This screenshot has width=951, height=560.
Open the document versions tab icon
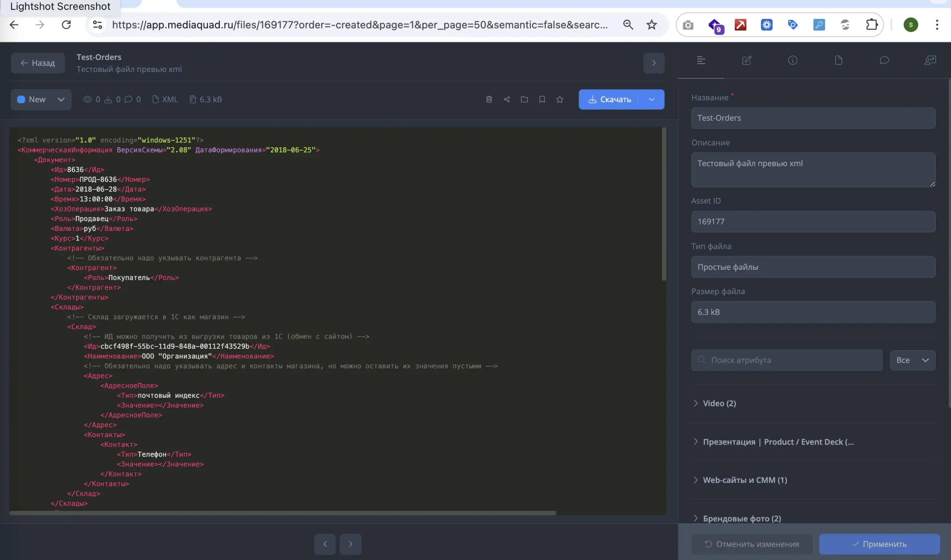pyautogui.click(x=838, y=60)
